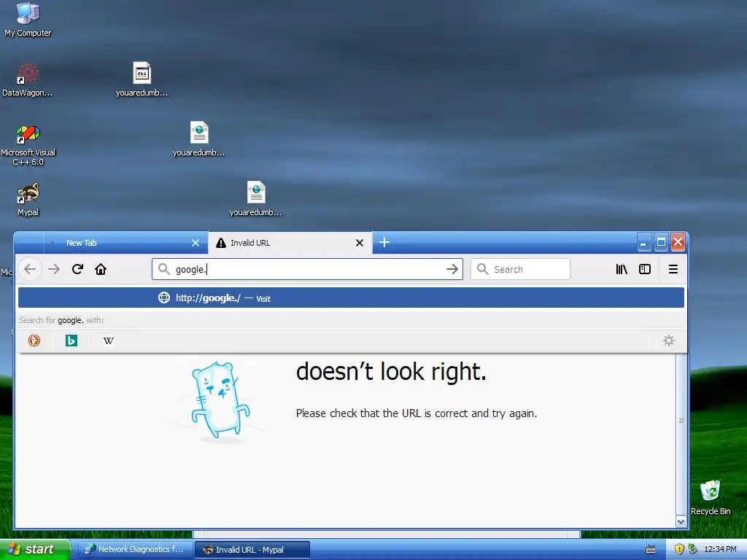Search with the Bing engine icon

tap(71, 341)
